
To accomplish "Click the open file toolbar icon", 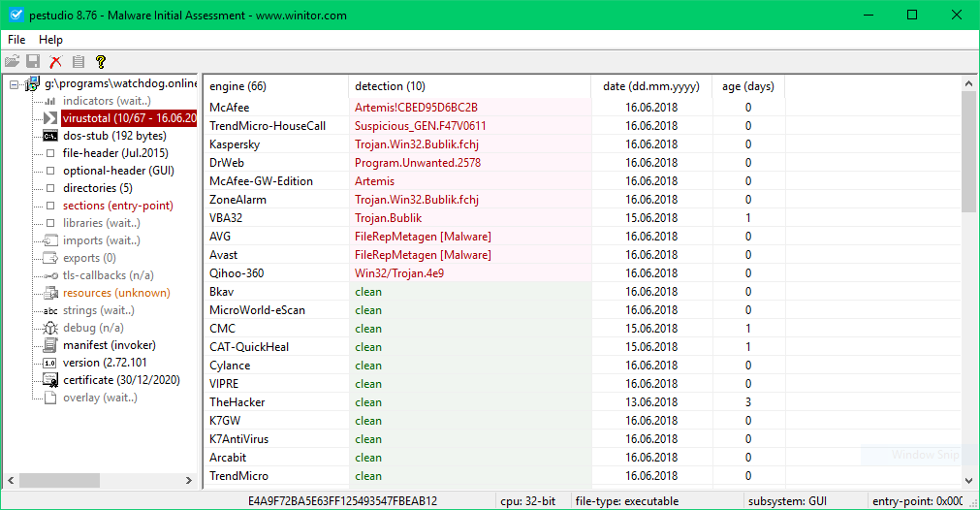I will (x=12, y=61).
